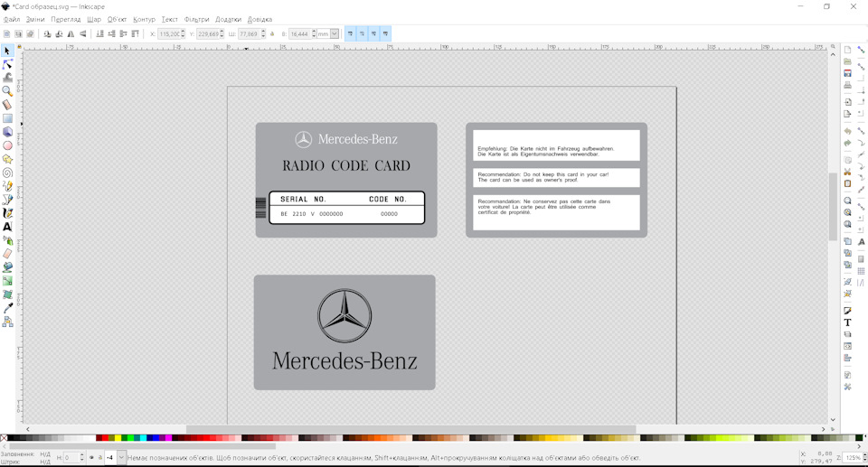Viewport: 868px width, 467px height.
Task: Click the large Mercedes star logo on canvas
Action: [344, 315]
